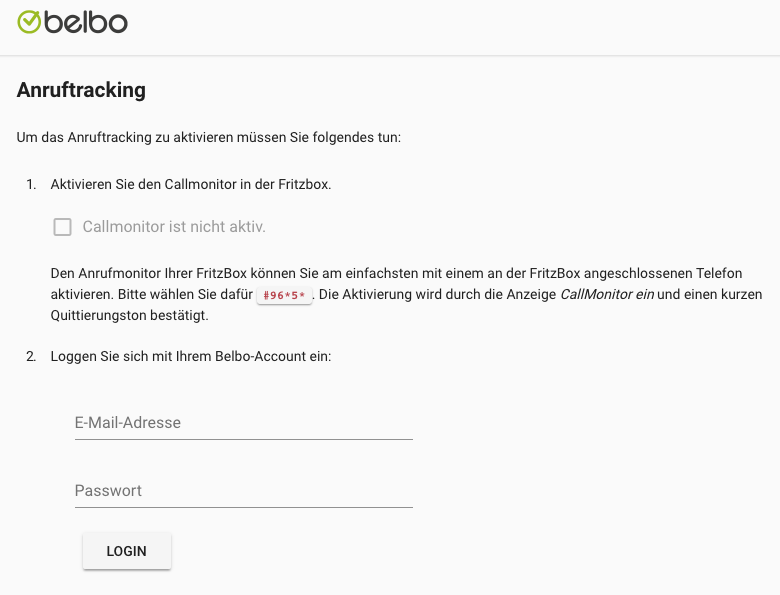
Task: Click the italic CallMonitor ein text
Action: pyautogui.click(x=607, y=295)
